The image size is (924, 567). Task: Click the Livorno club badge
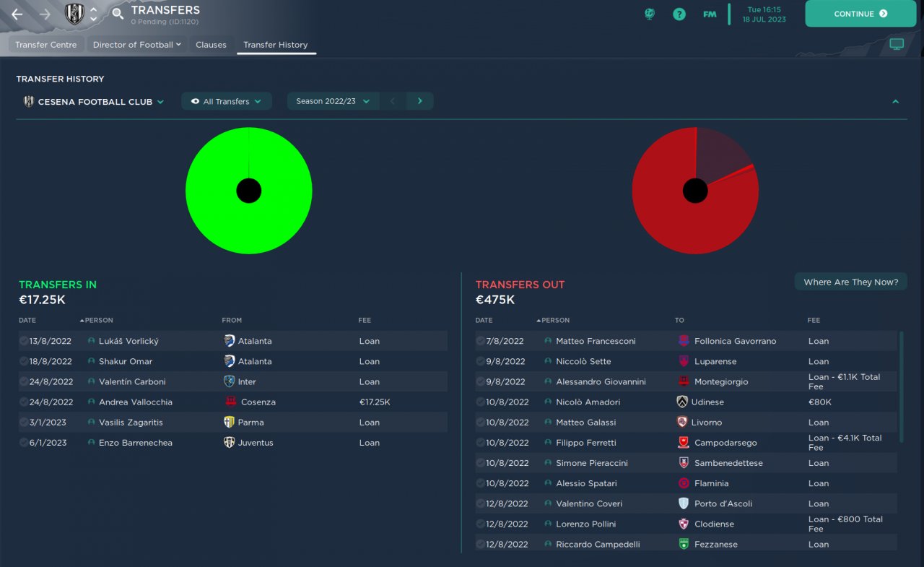pos(682,422)
